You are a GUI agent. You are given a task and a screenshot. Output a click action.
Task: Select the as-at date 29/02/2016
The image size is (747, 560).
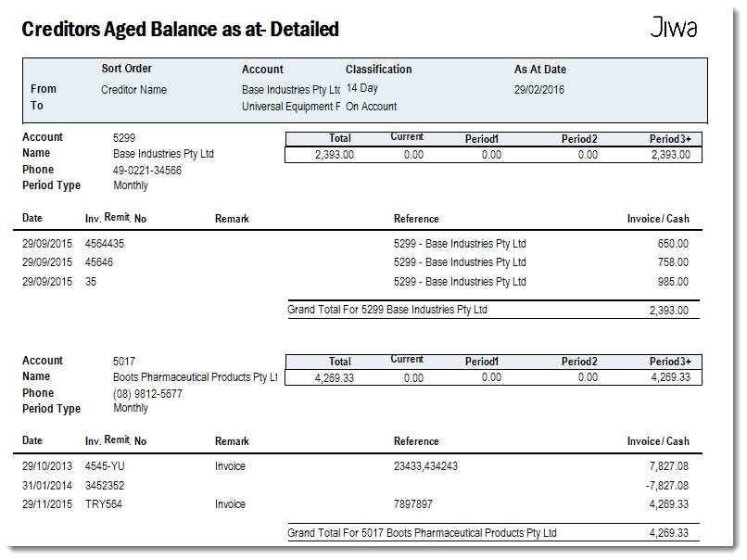click(538, 90)
